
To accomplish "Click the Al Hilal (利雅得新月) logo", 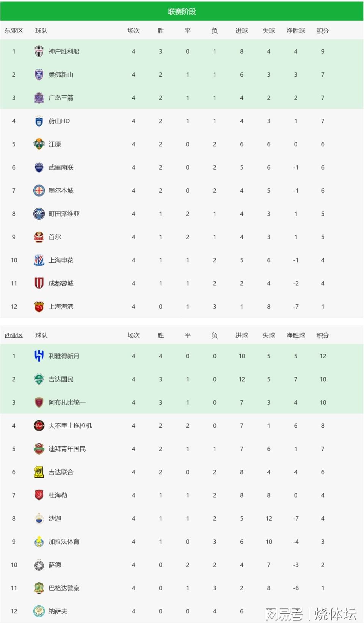I will point(39,356).
